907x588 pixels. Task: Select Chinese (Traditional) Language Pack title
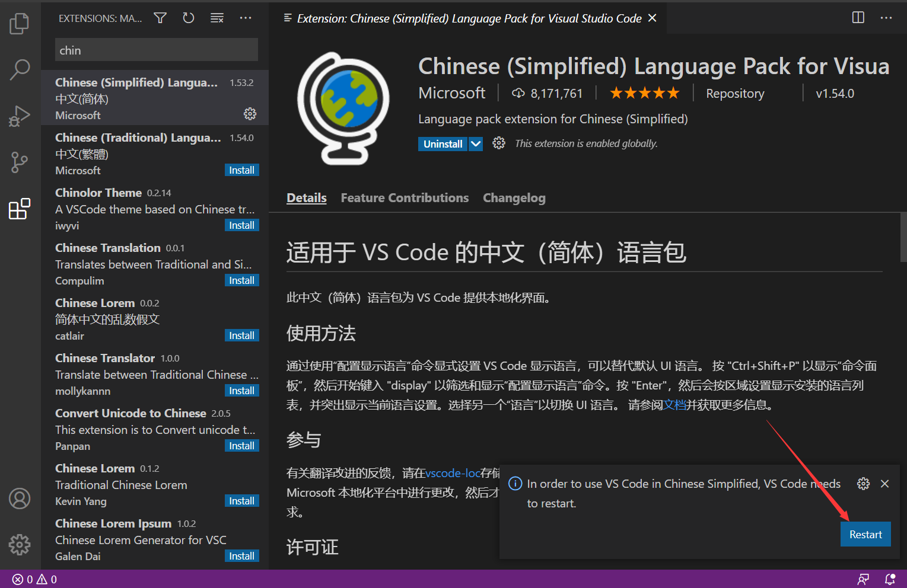138,138
